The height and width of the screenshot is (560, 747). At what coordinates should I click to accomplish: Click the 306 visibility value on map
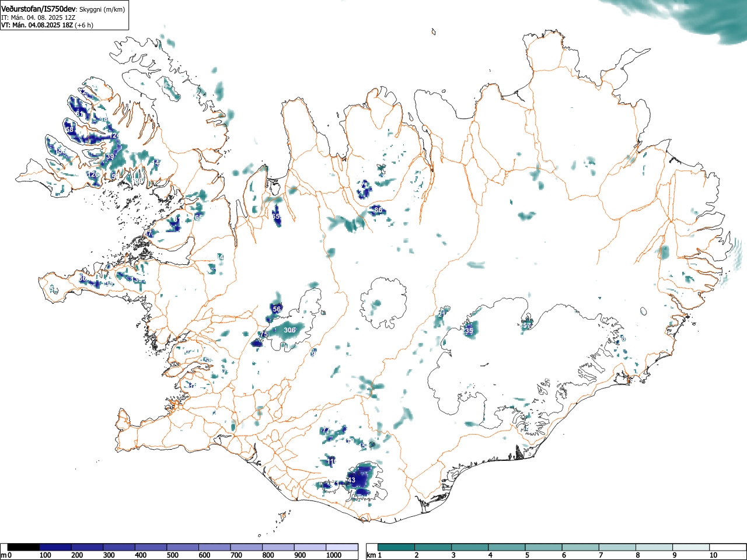point(289,330)
